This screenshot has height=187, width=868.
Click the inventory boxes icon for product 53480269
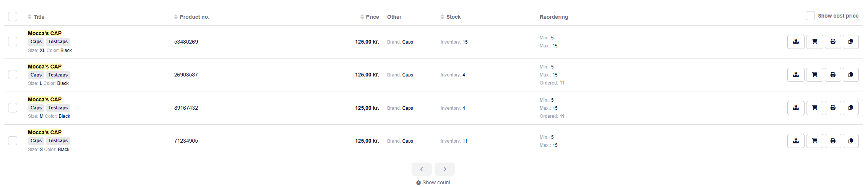(796, 42)
